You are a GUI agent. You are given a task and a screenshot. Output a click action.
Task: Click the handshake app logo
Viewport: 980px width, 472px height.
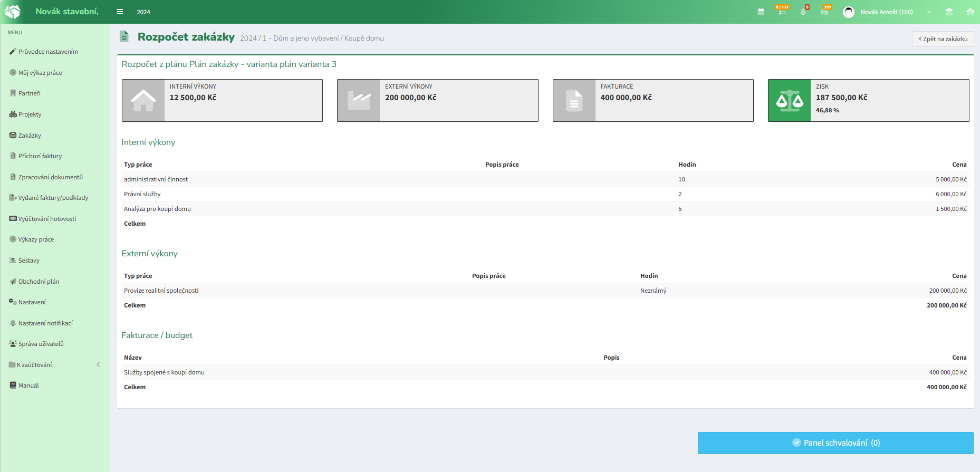point(12,12)
